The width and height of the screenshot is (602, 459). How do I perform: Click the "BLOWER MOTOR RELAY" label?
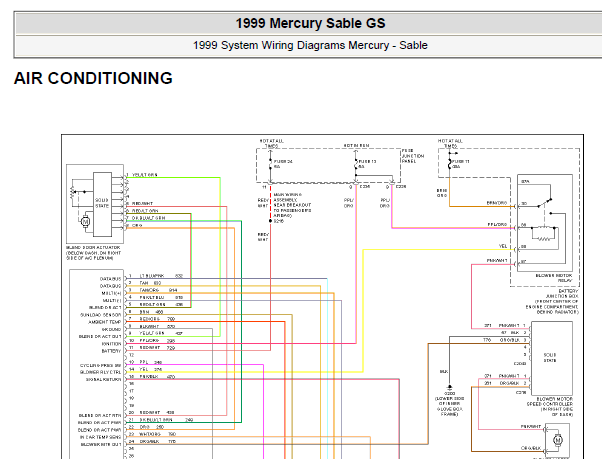pos(554,278)
